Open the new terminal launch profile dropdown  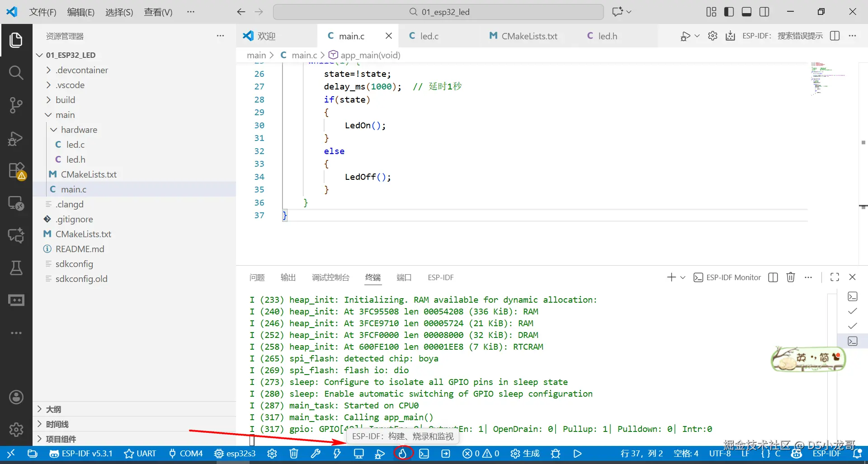[683, 277]
